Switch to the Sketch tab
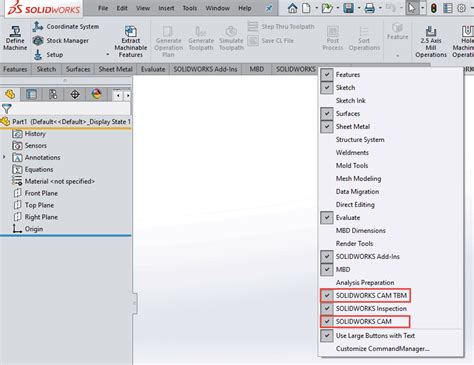Viewport: 474px width, 365px height. [46, 69]
